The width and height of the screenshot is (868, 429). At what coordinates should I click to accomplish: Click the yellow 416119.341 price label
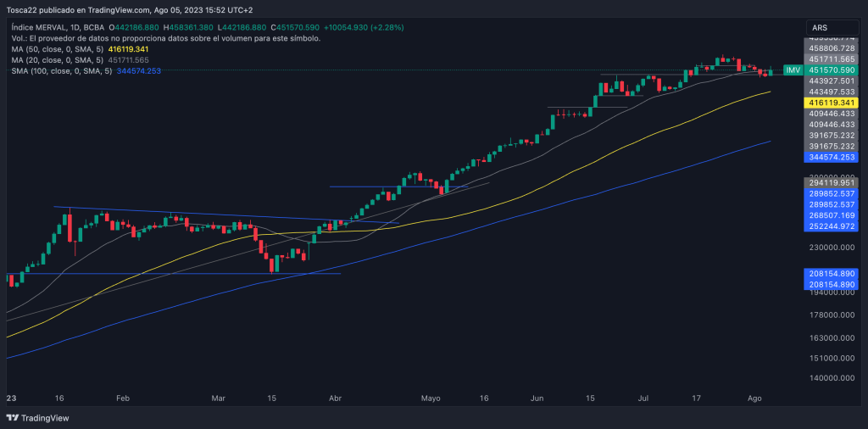[x=832, y=102]
